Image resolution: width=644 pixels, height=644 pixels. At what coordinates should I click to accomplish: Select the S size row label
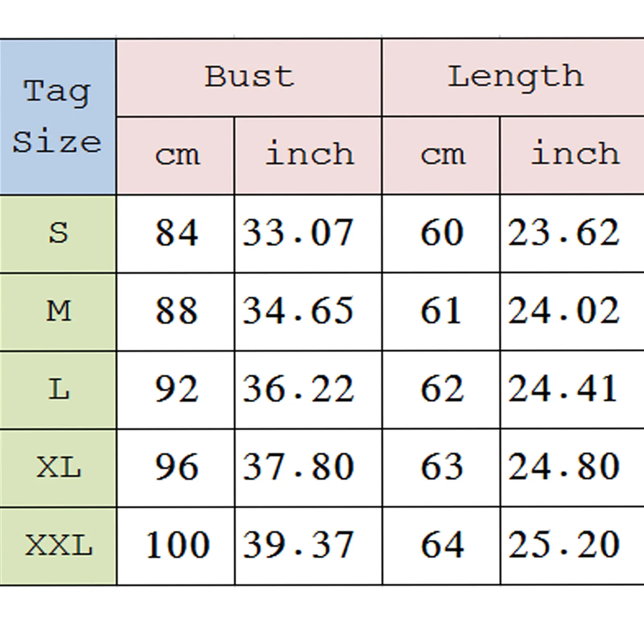[58, 233]
